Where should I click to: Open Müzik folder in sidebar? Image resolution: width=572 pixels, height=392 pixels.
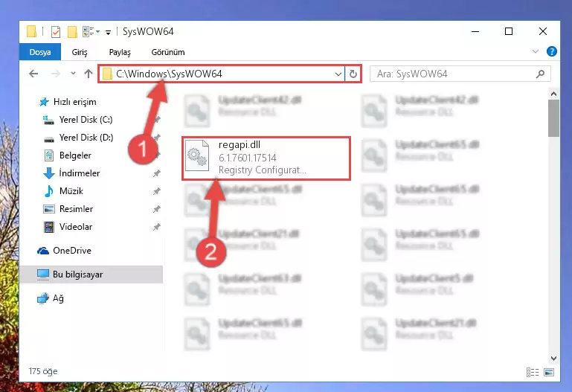[71, 191]
